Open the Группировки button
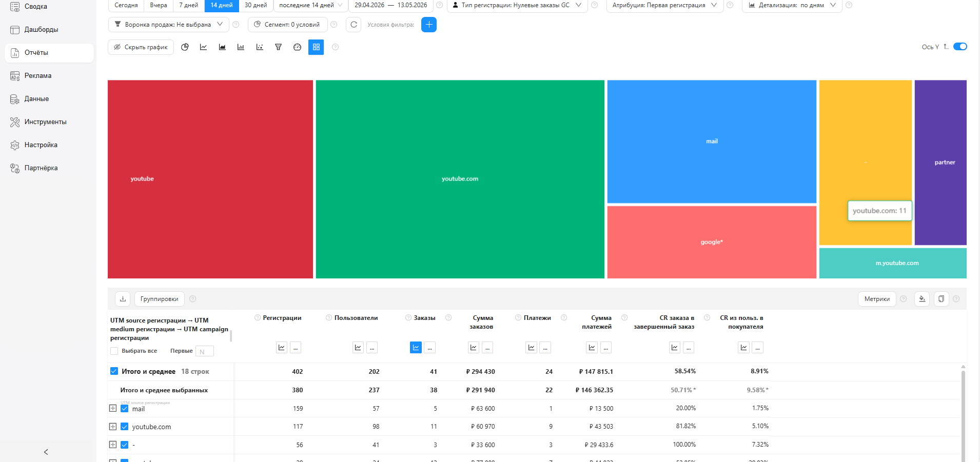This screenshot has width=980, height=462. coord(160,299)
